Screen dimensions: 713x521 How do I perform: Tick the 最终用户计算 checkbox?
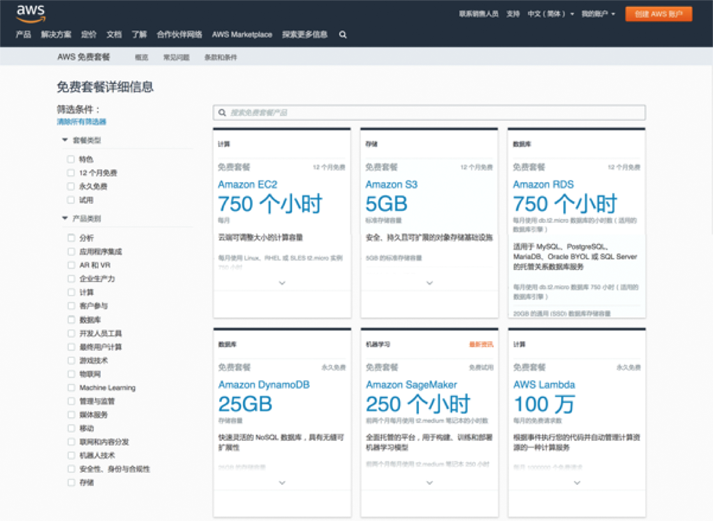tap(71, 347)
